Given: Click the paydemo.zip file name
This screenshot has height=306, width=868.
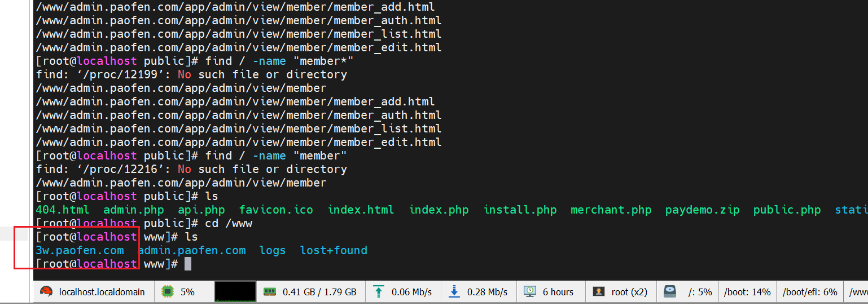Looking at the screenshot, I should coord(702,210).
